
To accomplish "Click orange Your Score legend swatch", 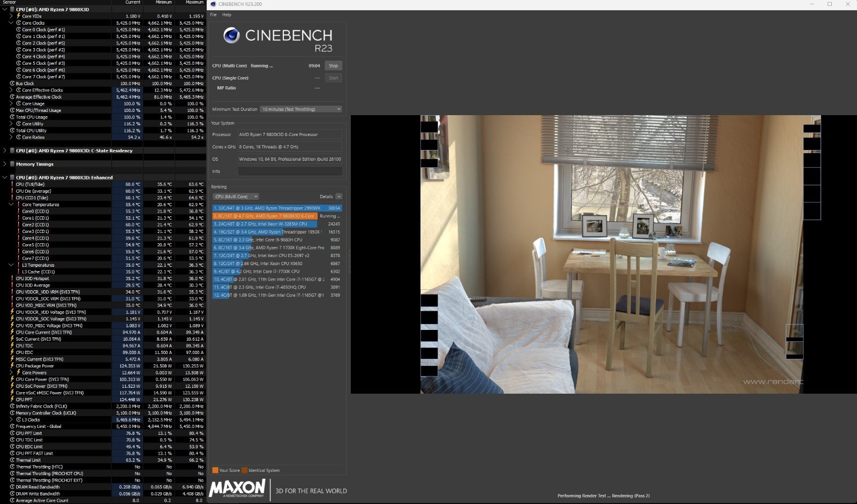I will click(215, 470).
